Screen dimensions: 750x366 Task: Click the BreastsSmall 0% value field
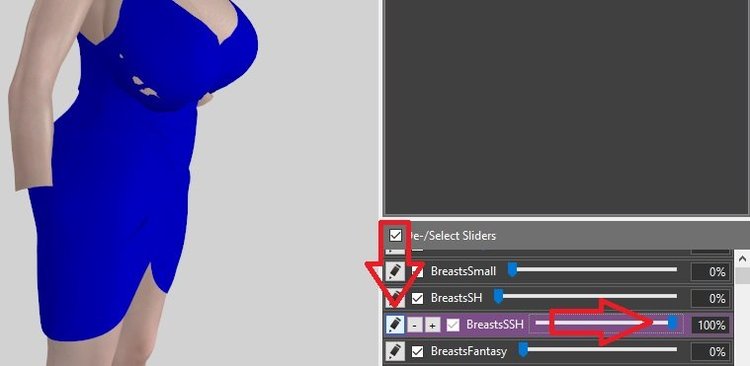click(x=710, y=272)
